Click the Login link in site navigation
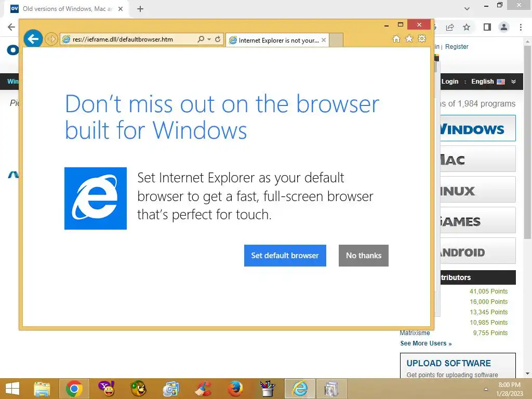Viewport: 532px width, 399px height. 450,82
